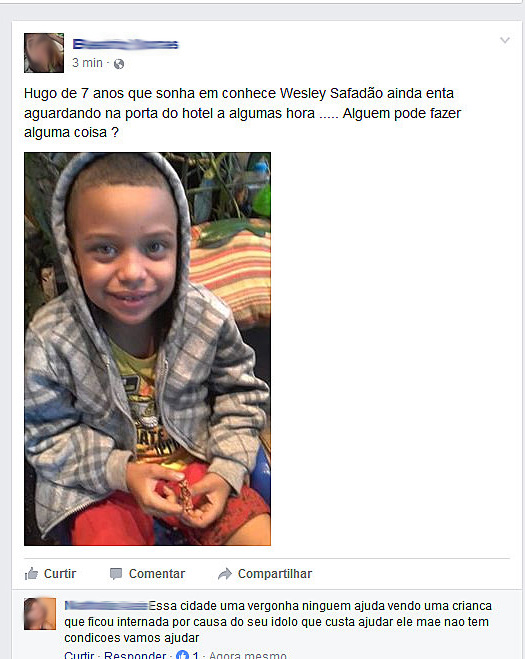
Task: Click the Curtir text below the photo
Action: (60, 574)
